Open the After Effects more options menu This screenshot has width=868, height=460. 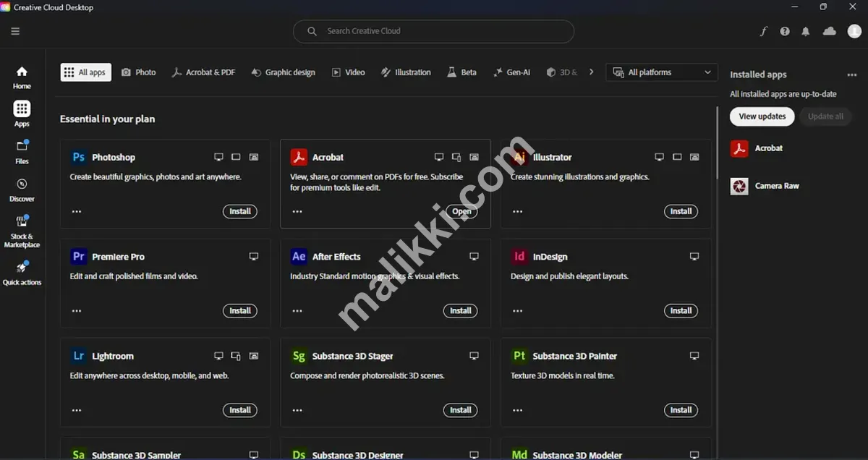point(297,311)
